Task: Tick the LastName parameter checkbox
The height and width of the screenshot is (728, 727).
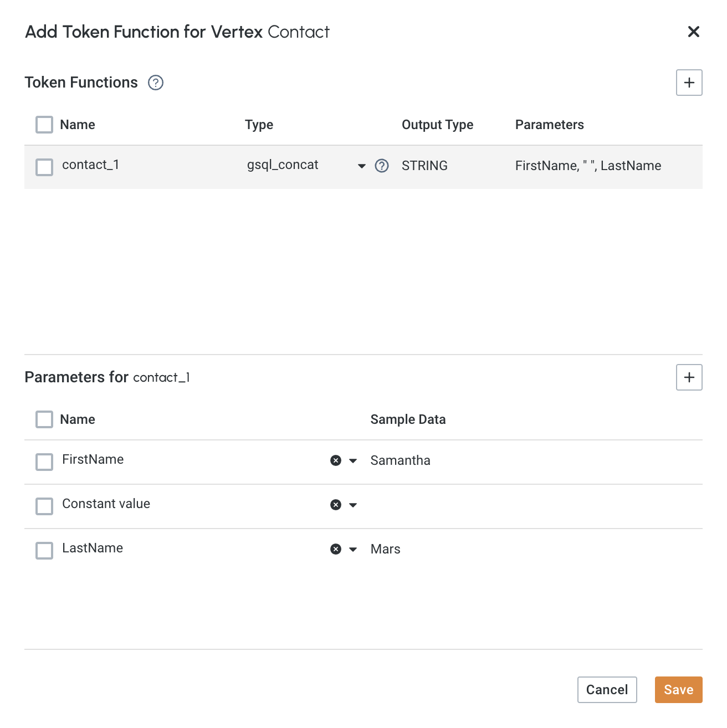Action: (44, 550)
